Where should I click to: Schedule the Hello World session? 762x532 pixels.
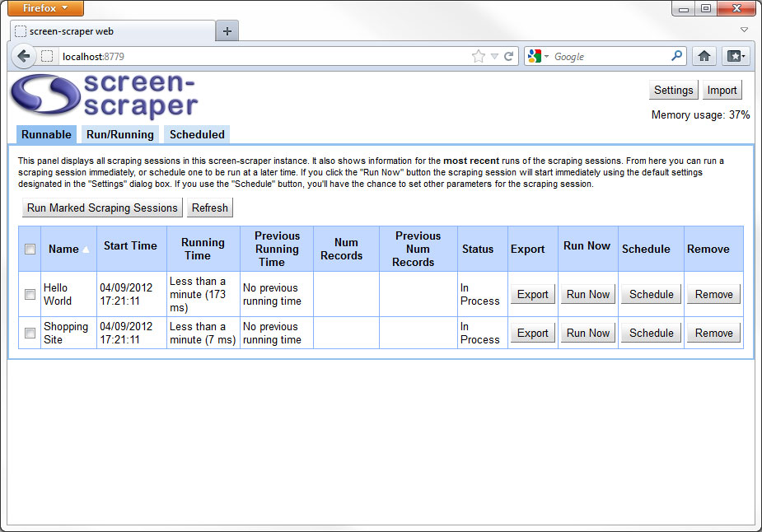(651, 295)
